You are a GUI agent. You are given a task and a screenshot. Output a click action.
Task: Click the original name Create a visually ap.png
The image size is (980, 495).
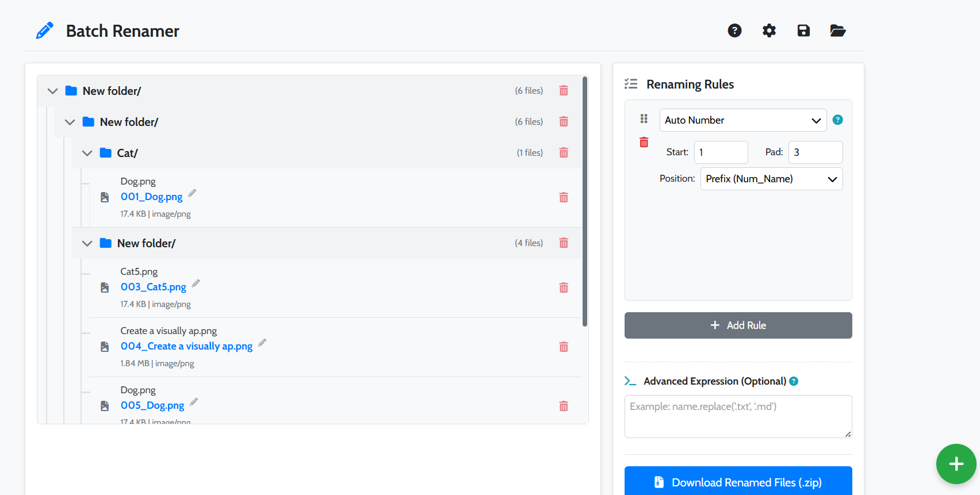(169, 331)
